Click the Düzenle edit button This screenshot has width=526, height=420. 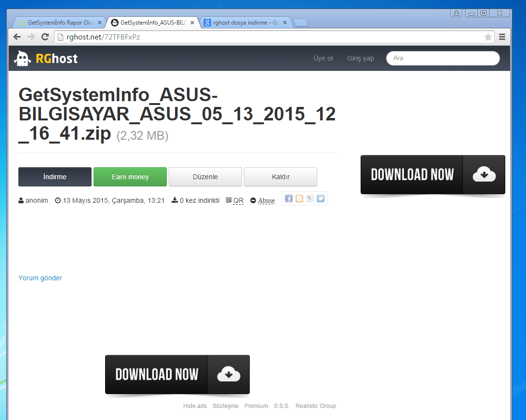point(205,177)
